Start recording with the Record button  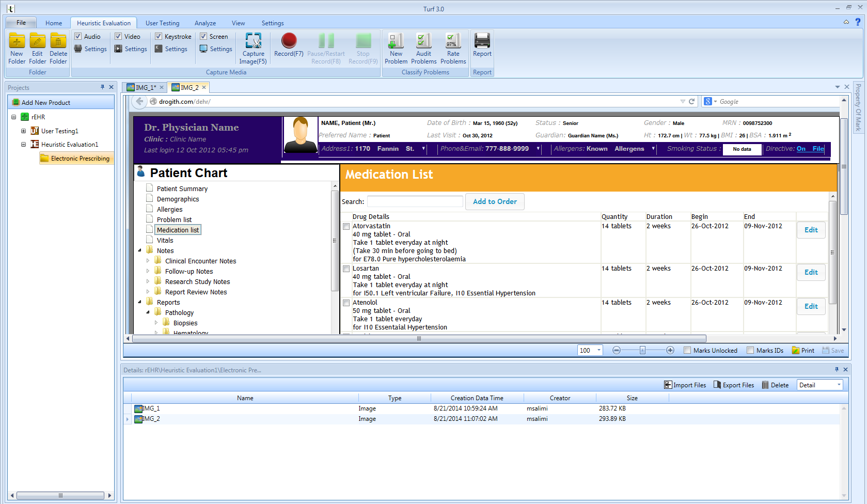pos(289,41)
